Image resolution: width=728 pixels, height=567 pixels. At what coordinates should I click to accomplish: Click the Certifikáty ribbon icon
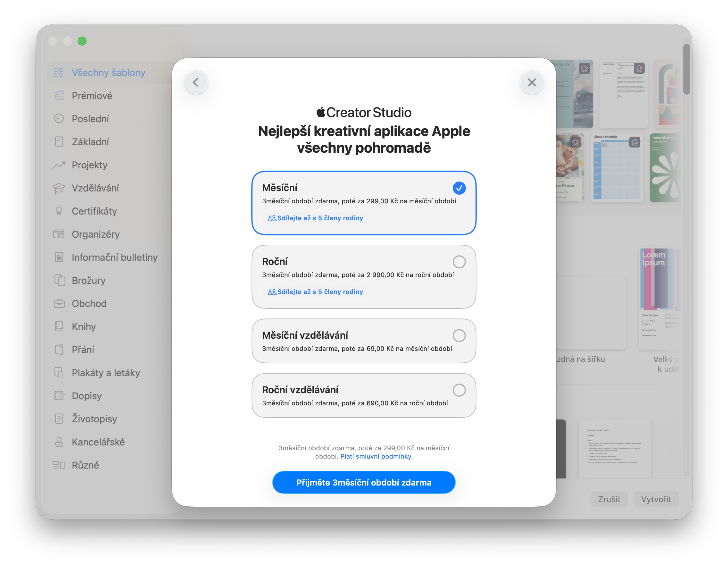59,211
